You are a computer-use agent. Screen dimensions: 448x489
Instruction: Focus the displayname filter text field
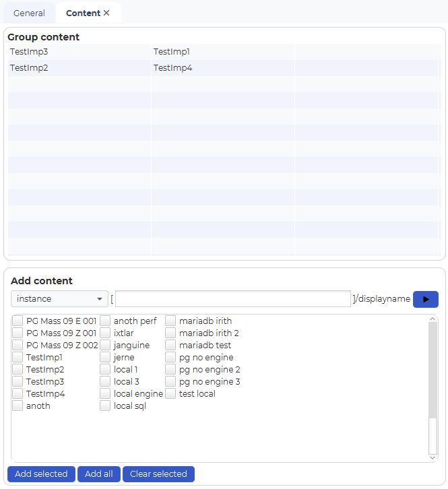232,299
